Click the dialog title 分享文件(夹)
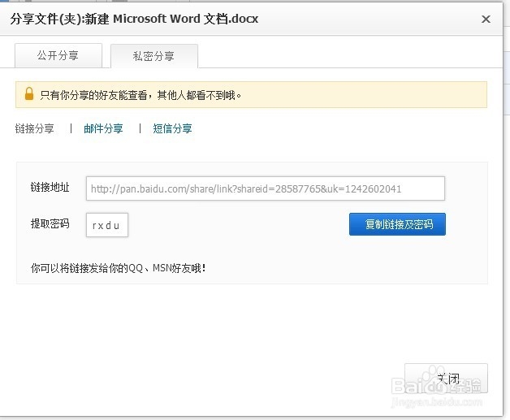510x420 pixels. (134, 19)
